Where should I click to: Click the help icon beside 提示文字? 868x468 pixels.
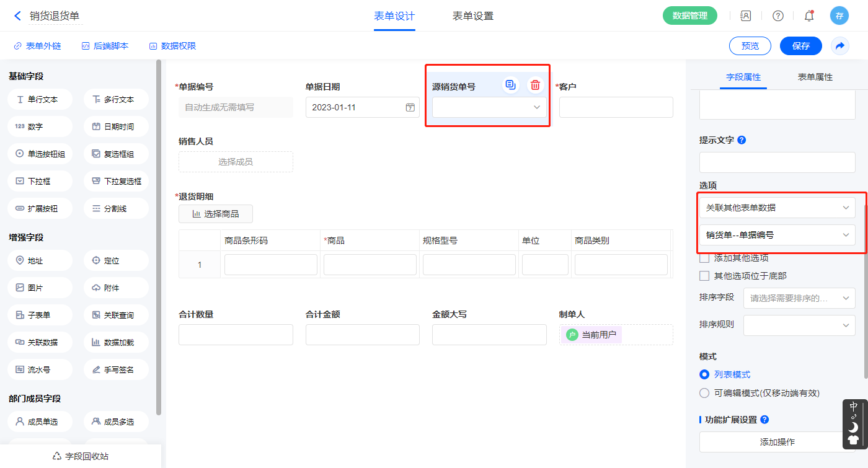pos(742,140)
